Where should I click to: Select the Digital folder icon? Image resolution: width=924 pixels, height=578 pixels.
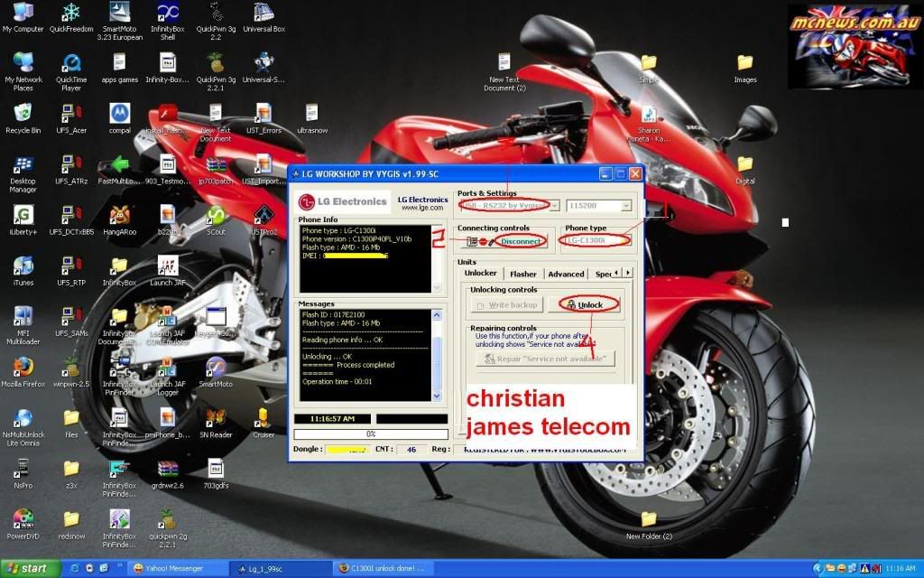pos(744,170)
